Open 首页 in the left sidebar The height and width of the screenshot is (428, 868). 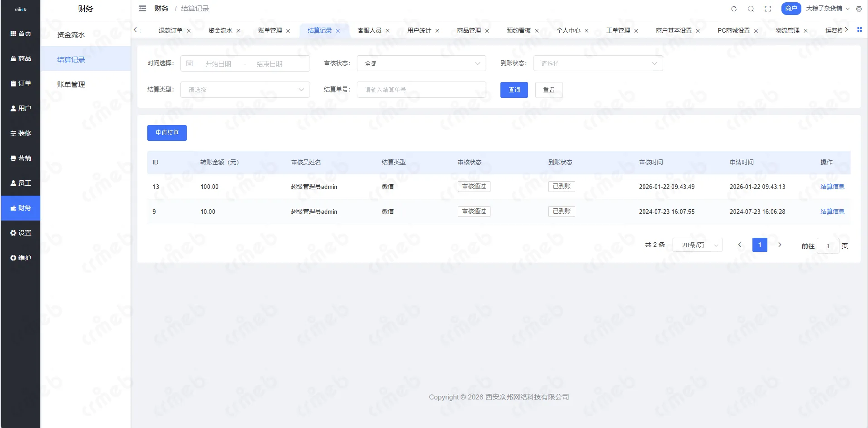pyautogui.click(x=20, y=34)
